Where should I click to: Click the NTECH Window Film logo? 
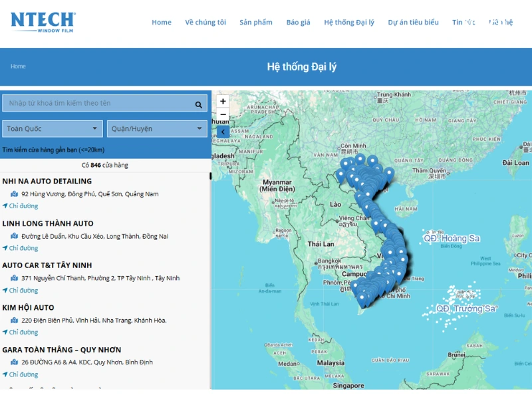click(x=43, y=22)
